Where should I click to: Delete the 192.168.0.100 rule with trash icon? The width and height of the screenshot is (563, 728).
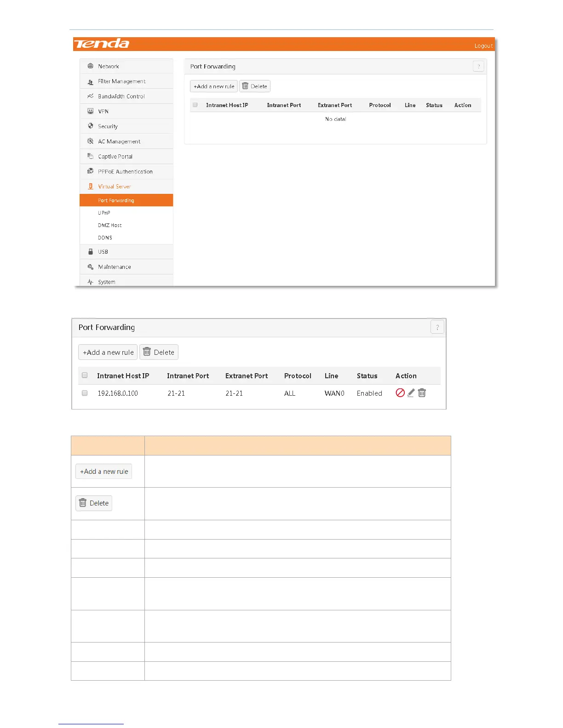pyautogui.click(x=422, y=393)
